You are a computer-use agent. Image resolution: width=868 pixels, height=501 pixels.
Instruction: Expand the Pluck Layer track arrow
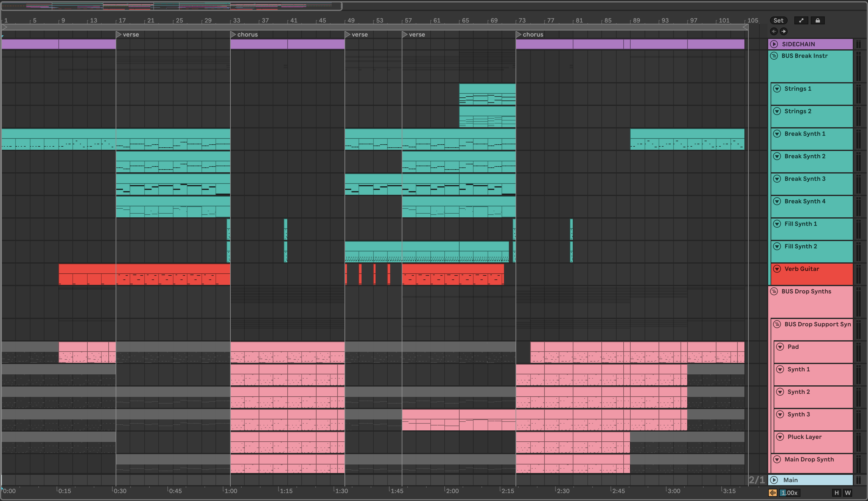pos(780,437)
